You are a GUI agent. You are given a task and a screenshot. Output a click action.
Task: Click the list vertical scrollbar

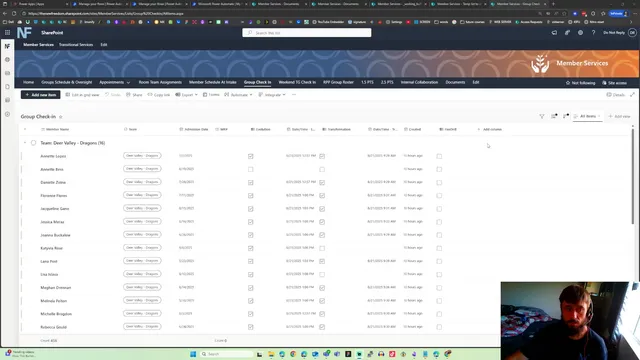(633, 177)
